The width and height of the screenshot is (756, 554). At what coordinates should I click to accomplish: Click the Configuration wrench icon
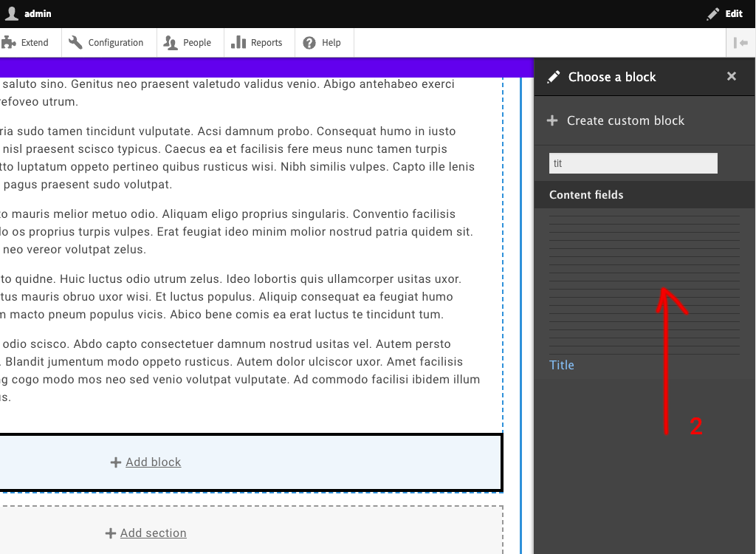[x=74, y=42]
